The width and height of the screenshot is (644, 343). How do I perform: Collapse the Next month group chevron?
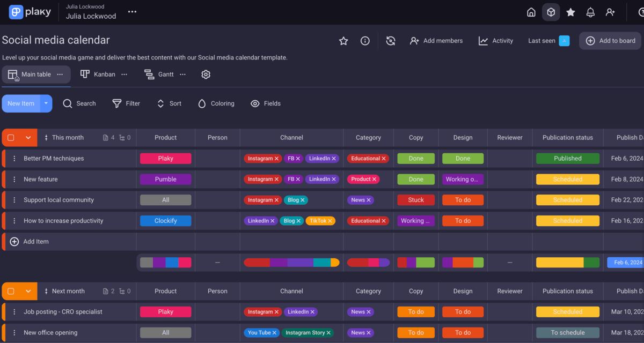[28, 292]
